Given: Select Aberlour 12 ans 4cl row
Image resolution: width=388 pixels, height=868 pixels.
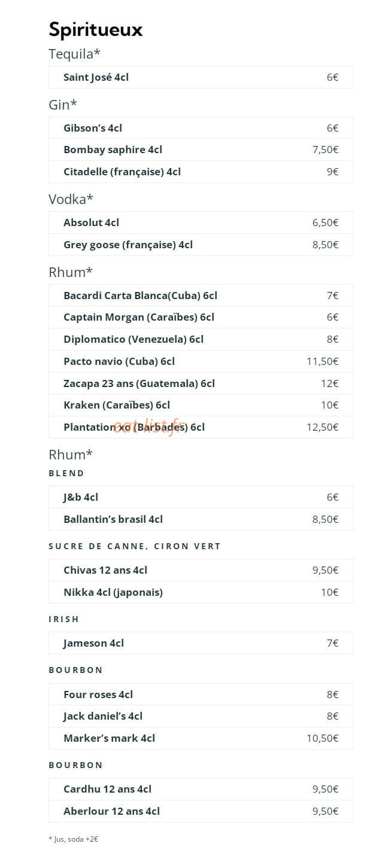Looking at the screenshot, I should click(201, 811).
